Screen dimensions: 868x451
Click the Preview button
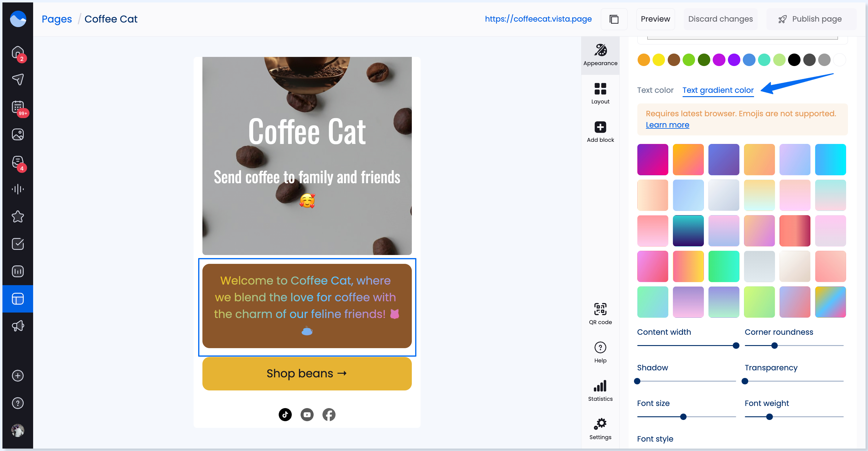tap(655, 19)
